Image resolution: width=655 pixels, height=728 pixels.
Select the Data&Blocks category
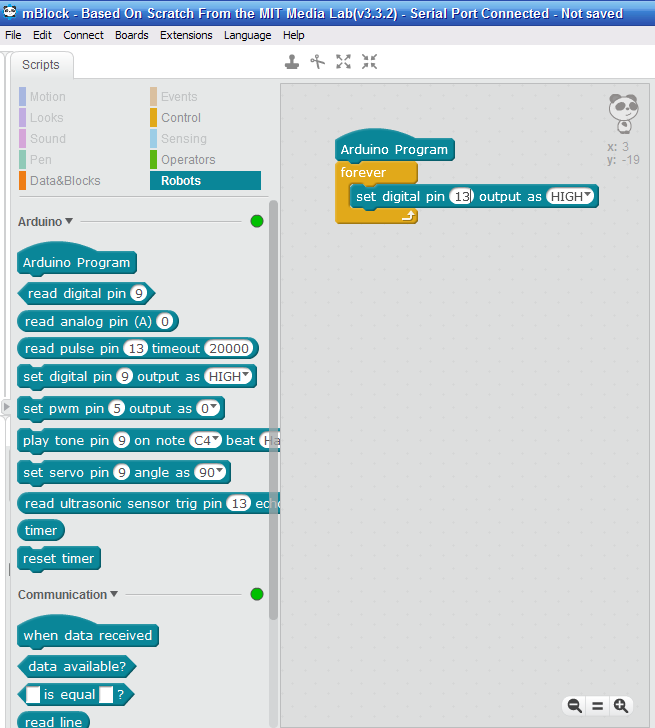click(60, 181)
